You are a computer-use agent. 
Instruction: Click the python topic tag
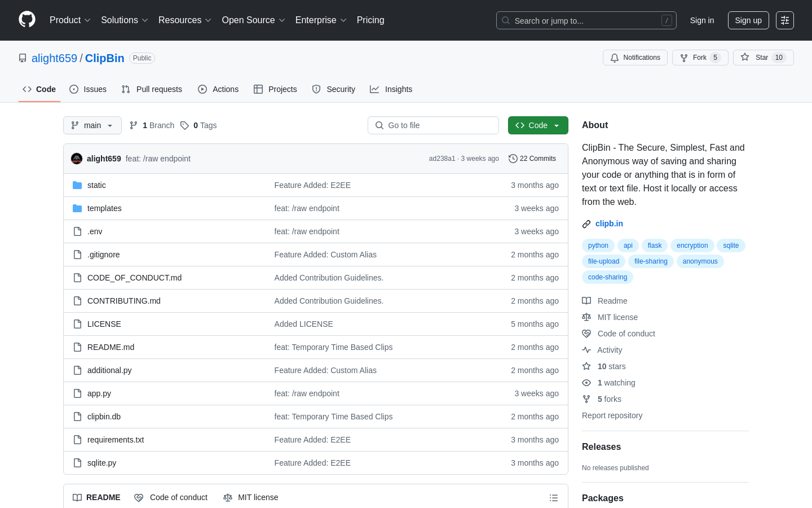(598, 246)
